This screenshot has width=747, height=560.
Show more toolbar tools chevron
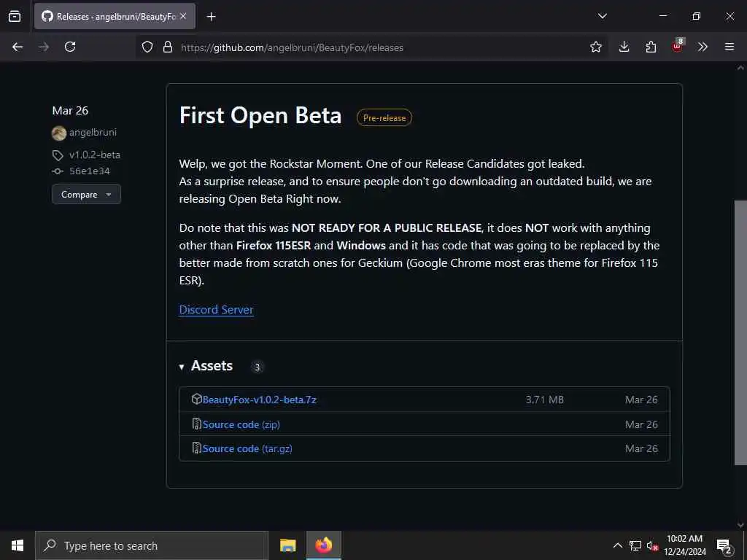tap(703, 47)
